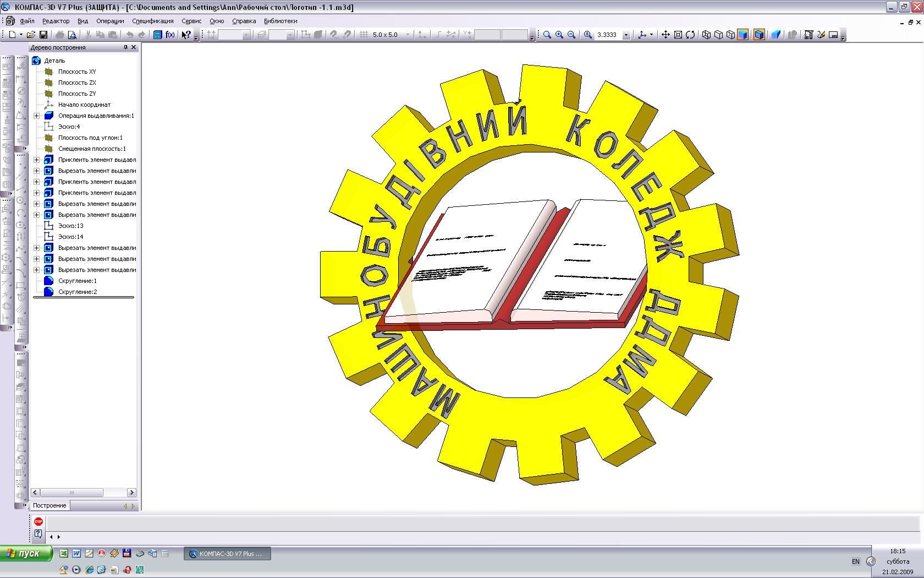This screenshot has height=578, width=924.
Task: Switch to thin hidden lines display
Action: point(731,35)
